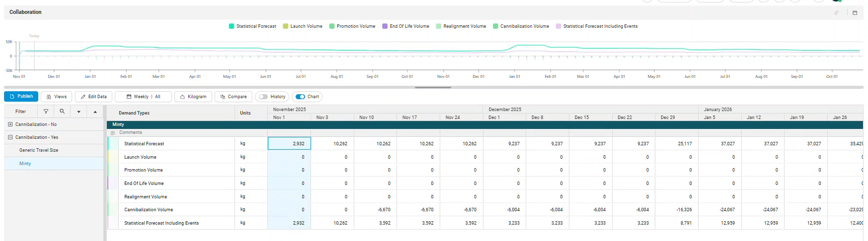The height and width of the screenshot is (241, 868).
Task: Click cell 3,592 under Nov 17
Action: pos(418,223)
